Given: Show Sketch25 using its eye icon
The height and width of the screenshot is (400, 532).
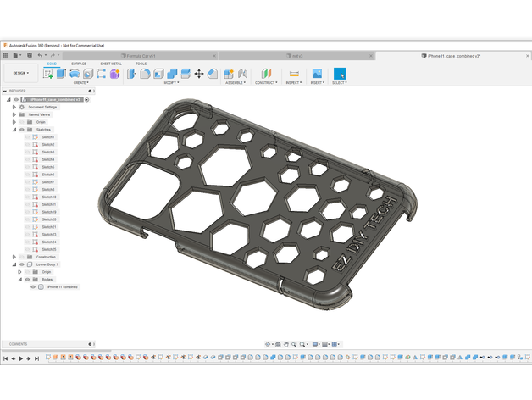Looking at the screenshot, I should (x=27, y=249).
